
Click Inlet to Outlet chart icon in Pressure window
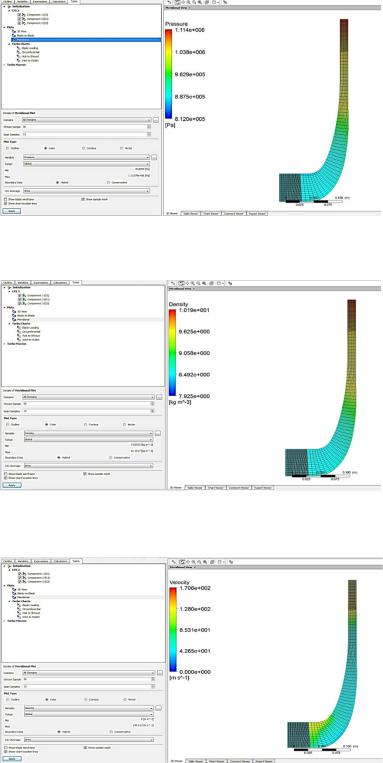point(18,60)
